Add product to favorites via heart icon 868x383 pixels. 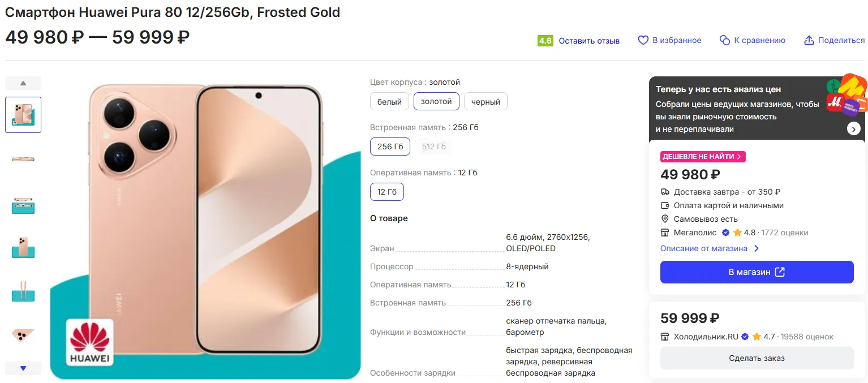[643, 41]
